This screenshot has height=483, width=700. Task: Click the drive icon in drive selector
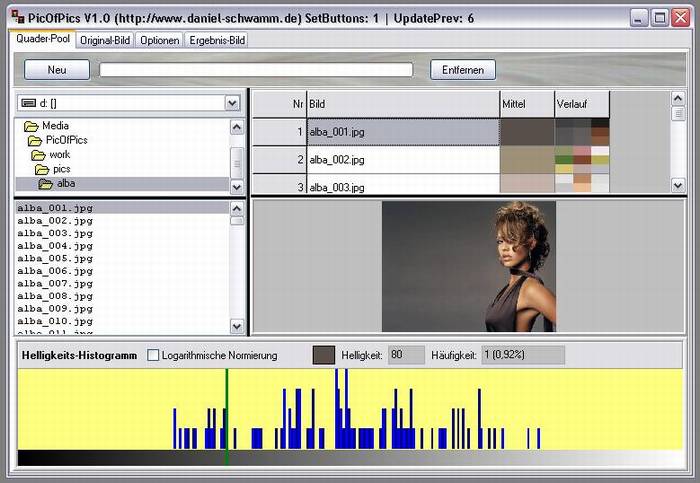[x=29, y=103]
